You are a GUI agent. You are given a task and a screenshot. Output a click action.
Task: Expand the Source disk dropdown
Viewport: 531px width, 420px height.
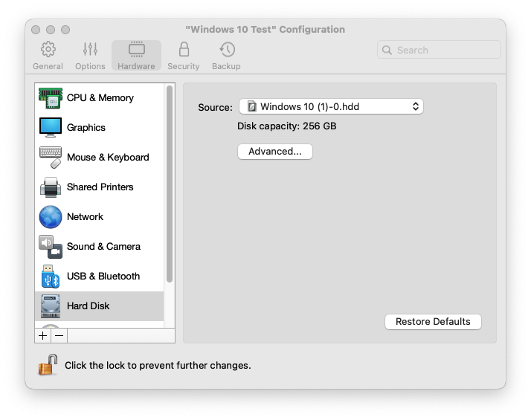[x=331, y=107]
